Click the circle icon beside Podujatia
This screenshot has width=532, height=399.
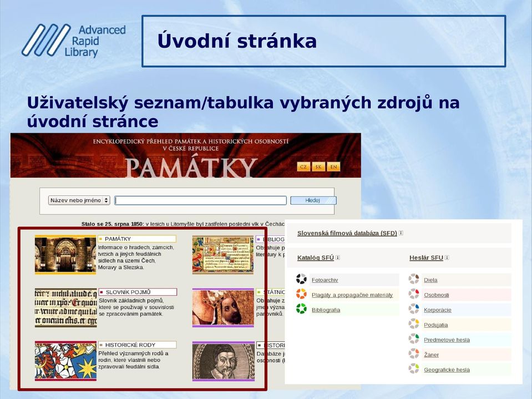pos(414,324)
